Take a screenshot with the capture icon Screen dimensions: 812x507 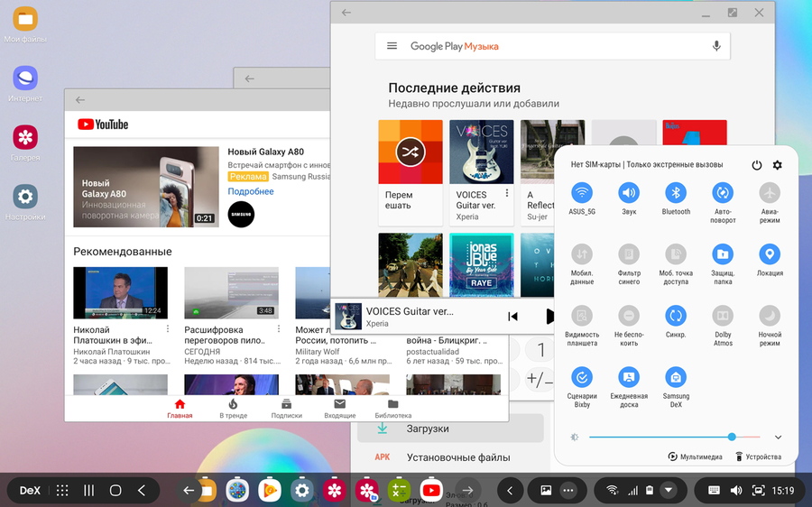(758, 491)
